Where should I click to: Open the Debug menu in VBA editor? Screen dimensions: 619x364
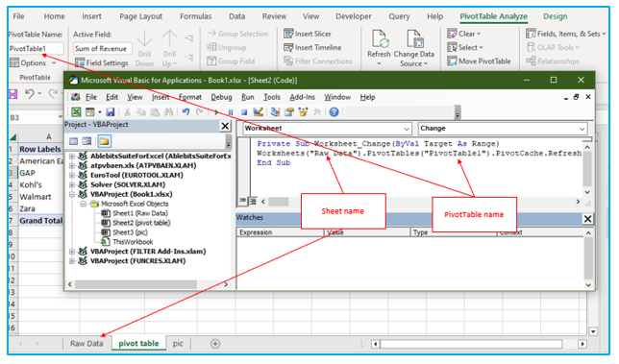(x=221, y=97)
